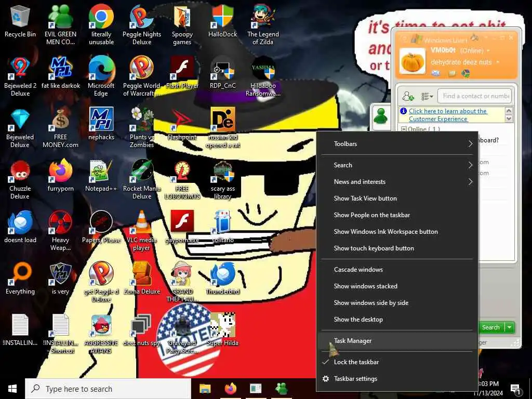Click the pumpkin display picture in Messenger
The height and width of the screenshot is (399, 532).
[413, 61]
